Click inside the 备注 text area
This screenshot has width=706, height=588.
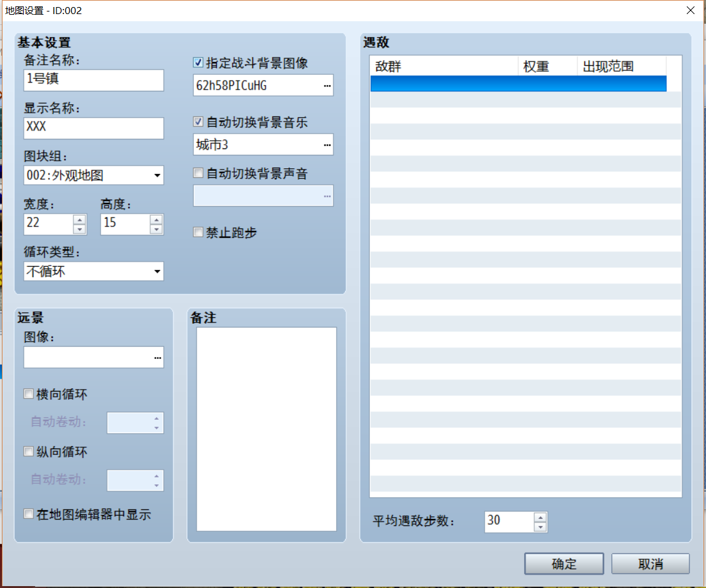[266, 429]
